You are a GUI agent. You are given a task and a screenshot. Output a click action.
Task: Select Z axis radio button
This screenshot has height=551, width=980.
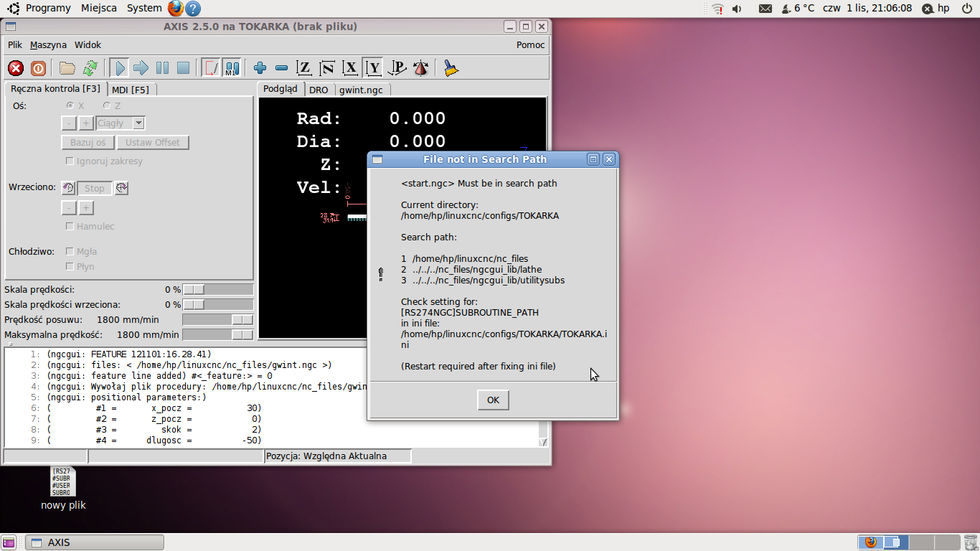pyautogui.click(x=107, y=105)
